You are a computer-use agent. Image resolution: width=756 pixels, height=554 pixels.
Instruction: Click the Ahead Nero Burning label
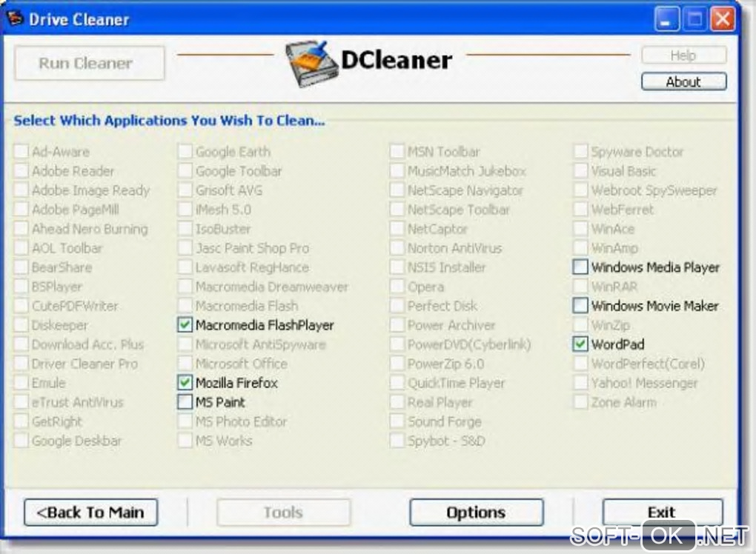pyautogui.click(x=90, y=229)
